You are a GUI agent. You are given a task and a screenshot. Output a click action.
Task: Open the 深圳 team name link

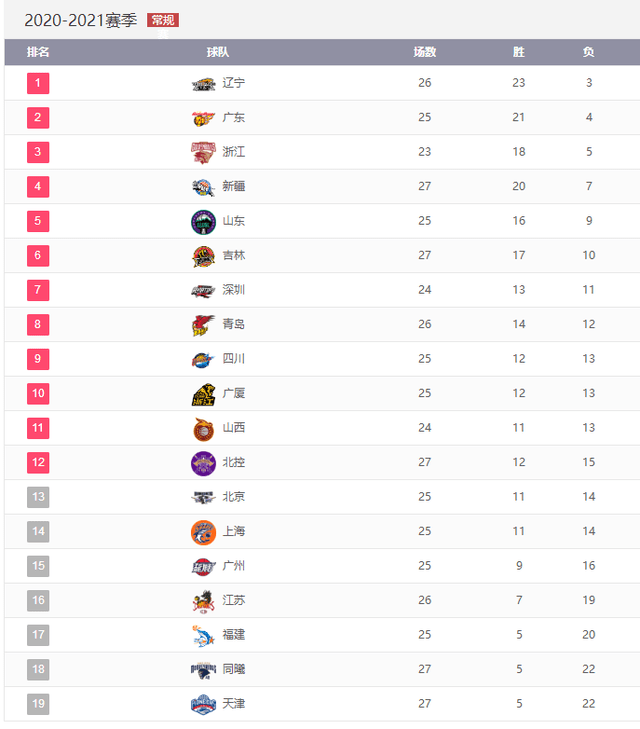234,290
